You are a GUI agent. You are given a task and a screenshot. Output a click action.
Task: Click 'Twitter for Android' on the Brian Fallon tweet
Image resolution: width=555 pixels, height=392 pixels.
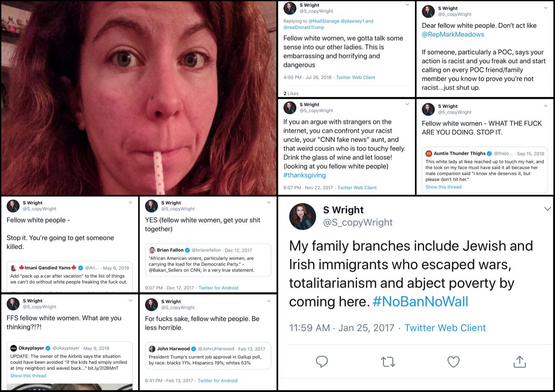pyautogui.click(x=218, y=288)
